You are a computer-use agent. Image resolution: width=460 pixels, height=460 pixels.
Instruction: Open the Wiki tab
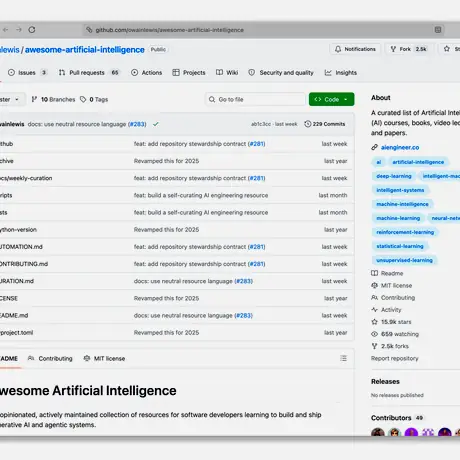tap(227, 73)
